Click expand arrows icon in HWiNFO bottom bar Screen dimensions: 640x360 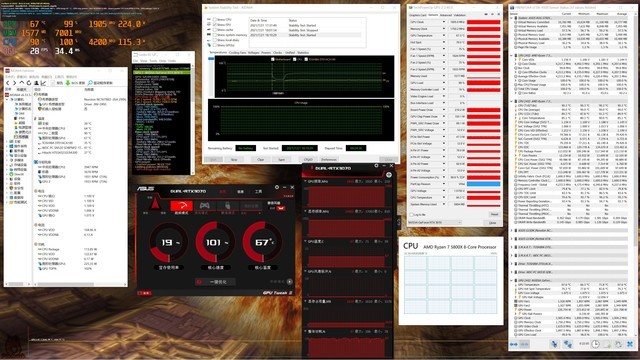513,344
